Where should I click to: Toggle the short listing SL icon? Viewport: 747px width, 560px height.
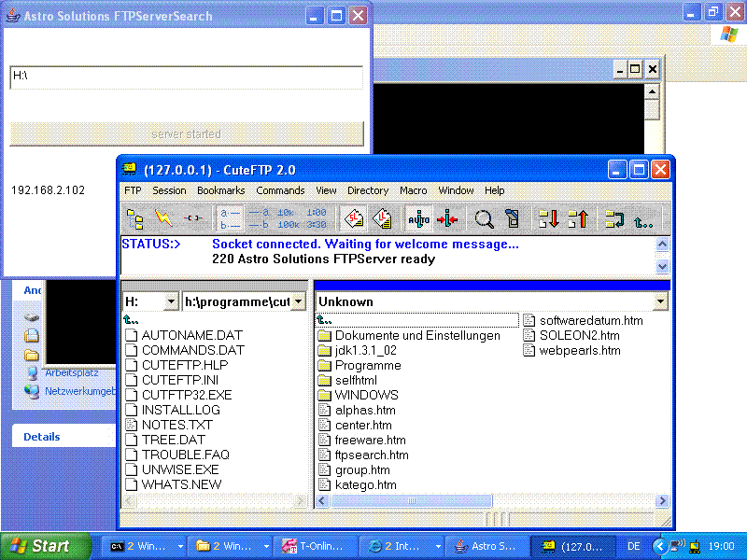click(x=354, y=218)
